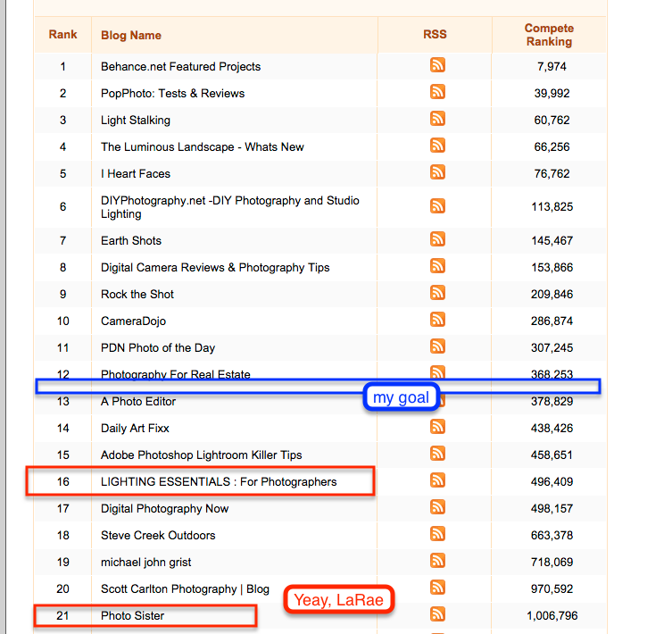Click the Light Stalking RSS icon
This screenshot has height=634, width=672.
[437, 119]
